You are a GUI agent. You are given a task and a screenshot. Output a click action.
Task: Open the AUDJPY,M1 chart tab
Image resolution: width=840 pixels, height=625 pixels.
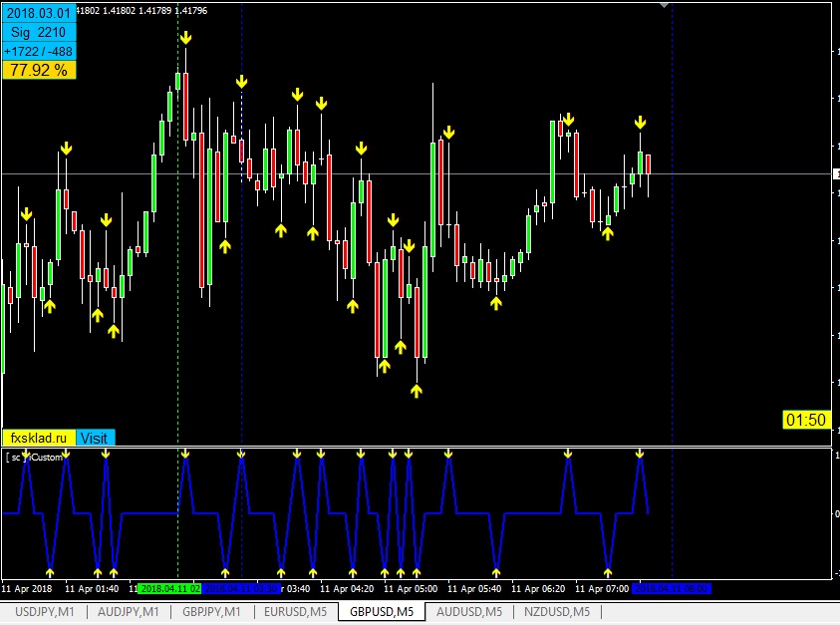[129, 612]
